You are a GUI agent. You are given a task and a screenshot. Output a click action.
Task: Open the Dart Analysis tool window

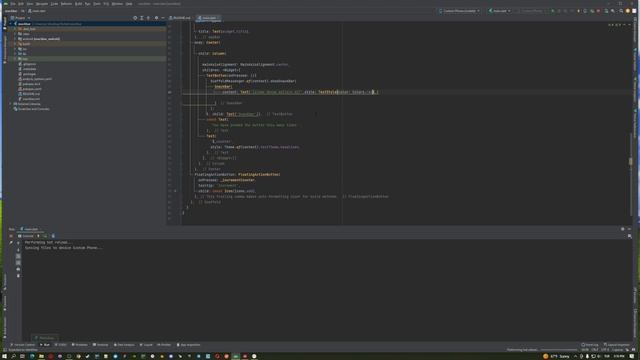[x=124, y=345]
